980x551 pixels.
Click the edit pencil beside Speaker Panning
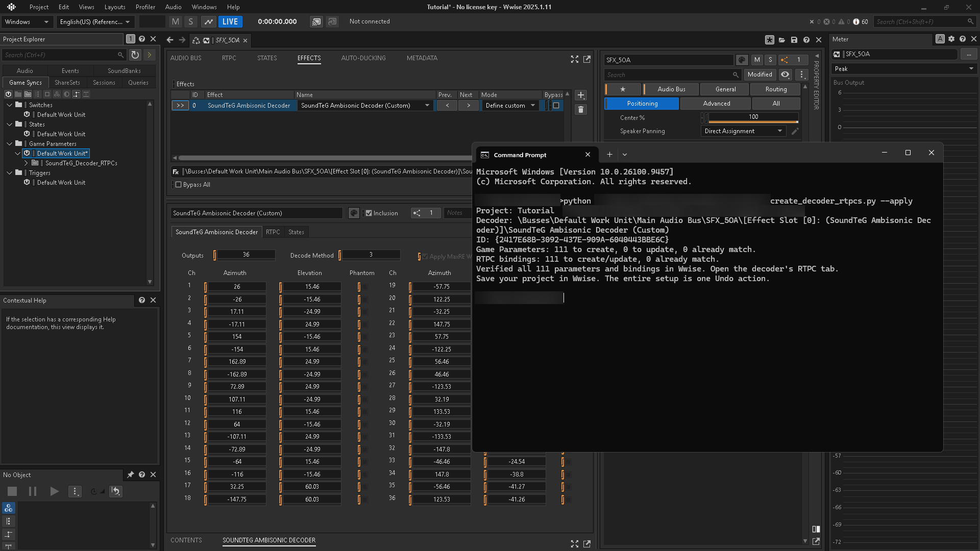795,131
